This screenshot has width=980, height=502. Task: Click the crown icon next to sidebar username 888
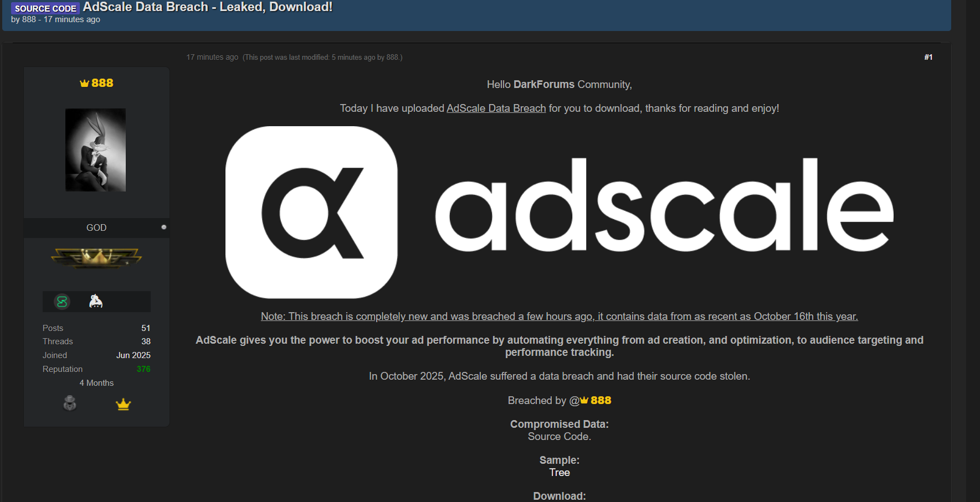pyautogui.click(x=84, y=84)
